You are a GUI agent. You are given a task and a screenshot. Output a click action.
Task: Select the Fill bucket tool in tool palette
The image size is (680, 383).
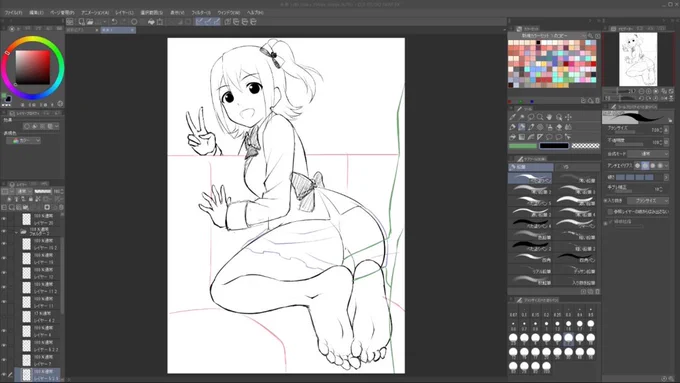click(x=512, y=137)
